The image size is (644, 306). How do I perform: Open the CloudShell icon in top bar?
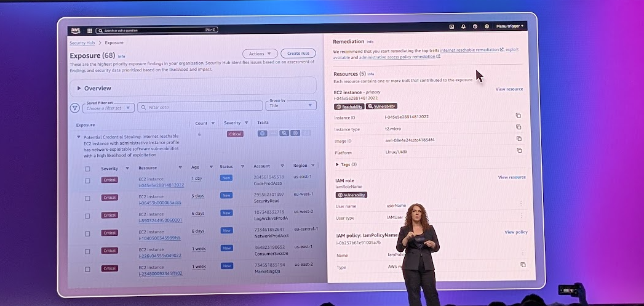[x=451, y=26]
